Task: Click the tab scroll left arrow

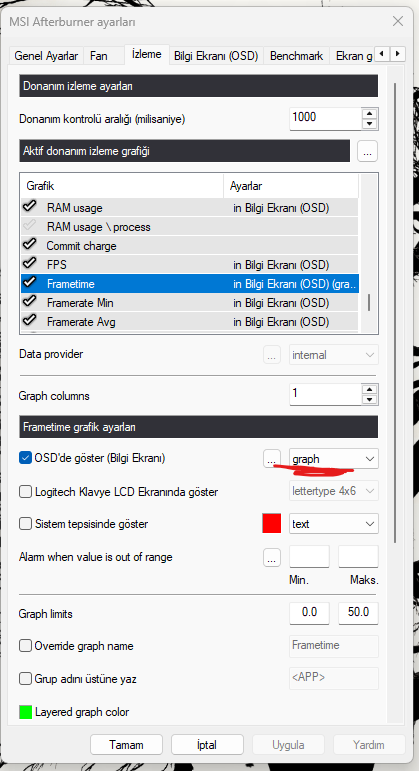Action: tap(383, 54)
